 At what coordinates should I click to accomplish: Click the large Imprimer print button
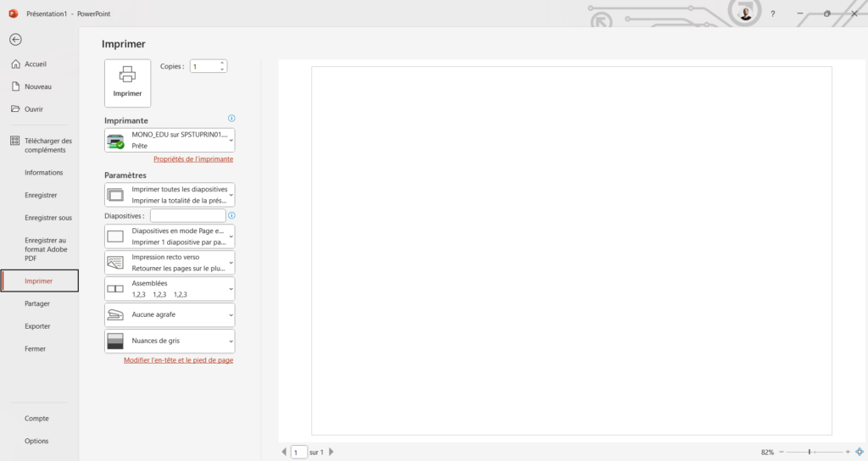[x=127, y=83]
